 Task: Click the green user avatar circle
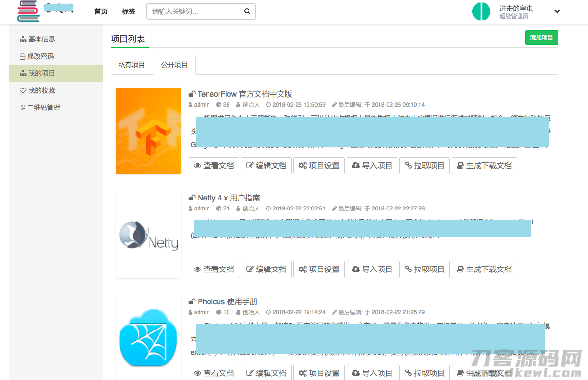[481, 11]
